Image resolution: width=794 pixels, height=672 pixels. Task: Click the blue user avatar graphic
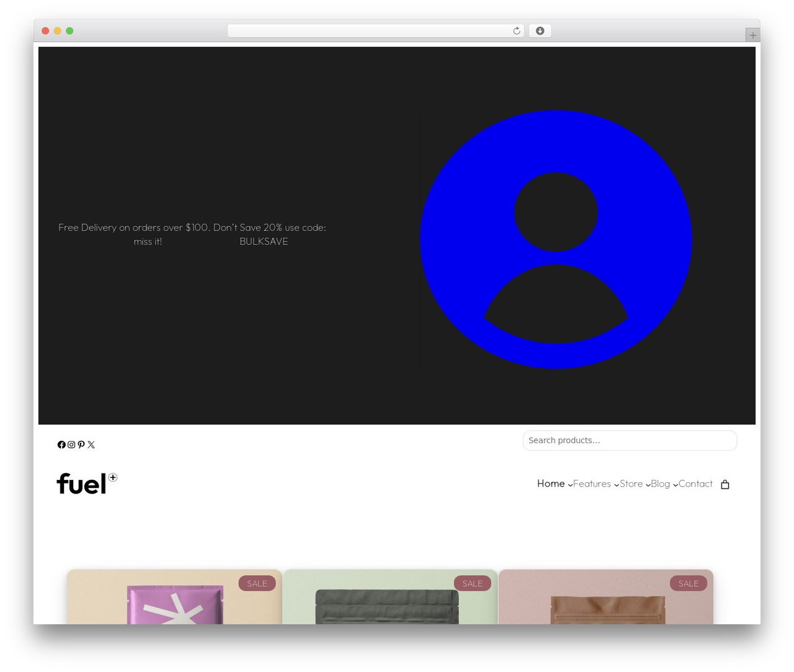[556, 239]
